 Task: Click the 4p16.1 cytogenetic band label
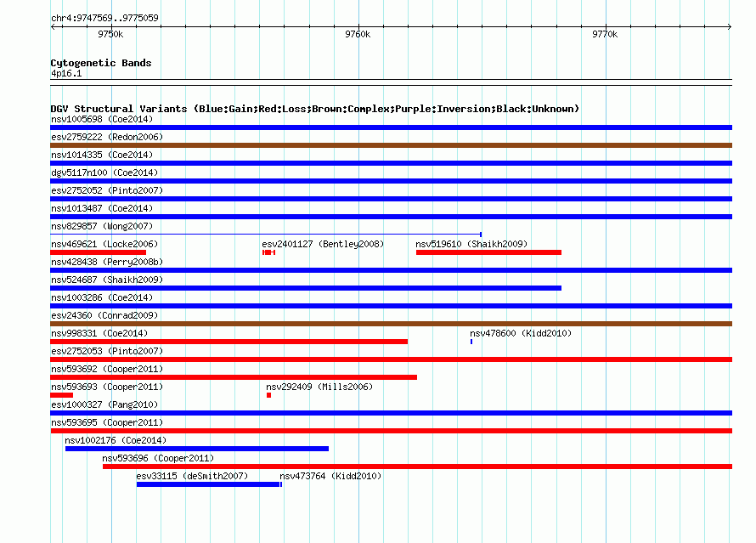coord(66,73)
